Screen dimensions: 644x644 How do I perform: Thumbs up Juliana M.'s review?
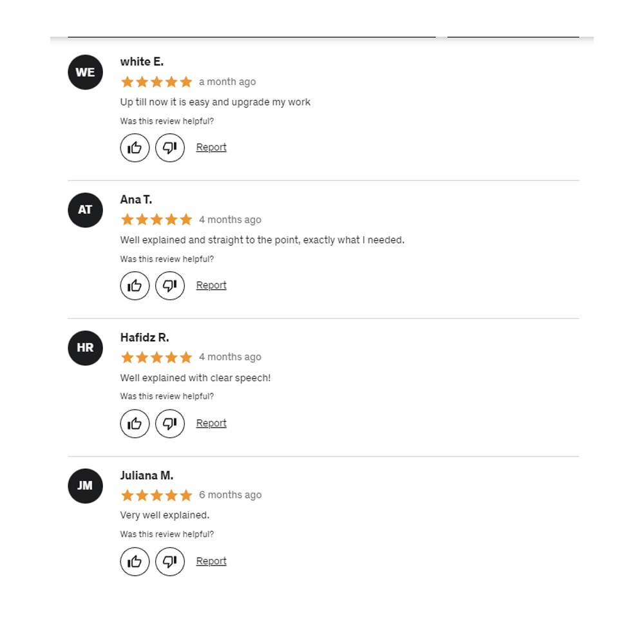pos(135,561)
